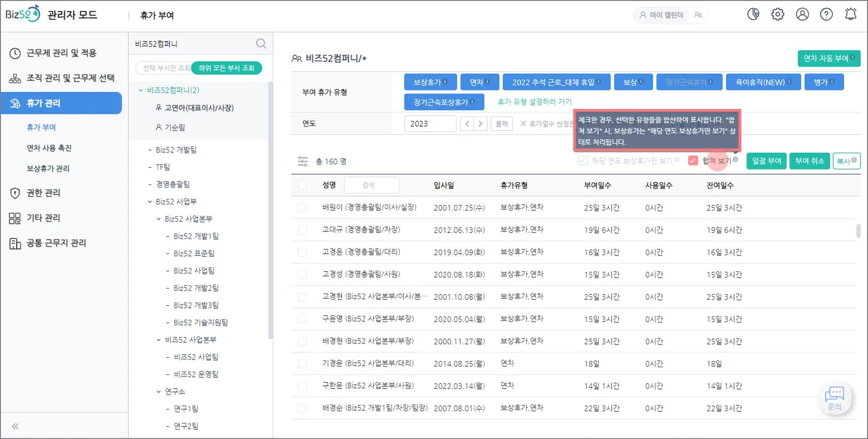Viewport: 868px width, 439px height.
Task: Check the row checkbox for 고대규
Action: coord(302,230)
